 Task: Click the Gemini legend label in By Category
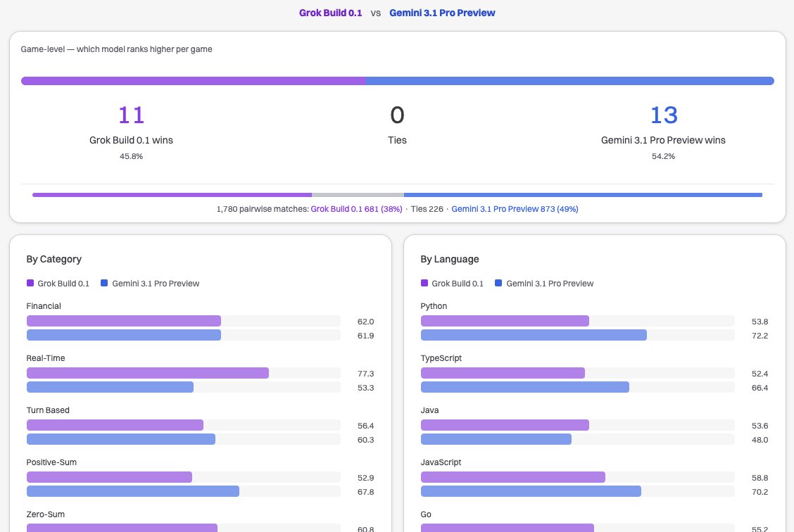click(156, 284)
